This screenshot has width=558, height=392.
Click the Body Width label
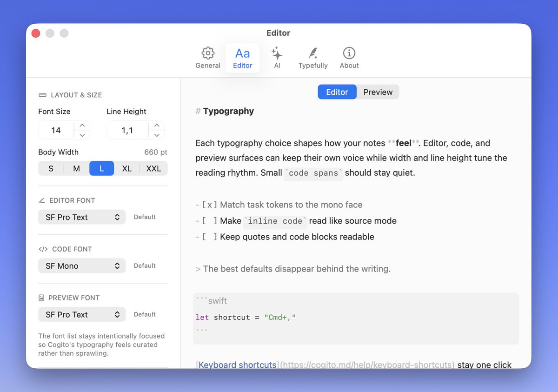click(58, 152)
